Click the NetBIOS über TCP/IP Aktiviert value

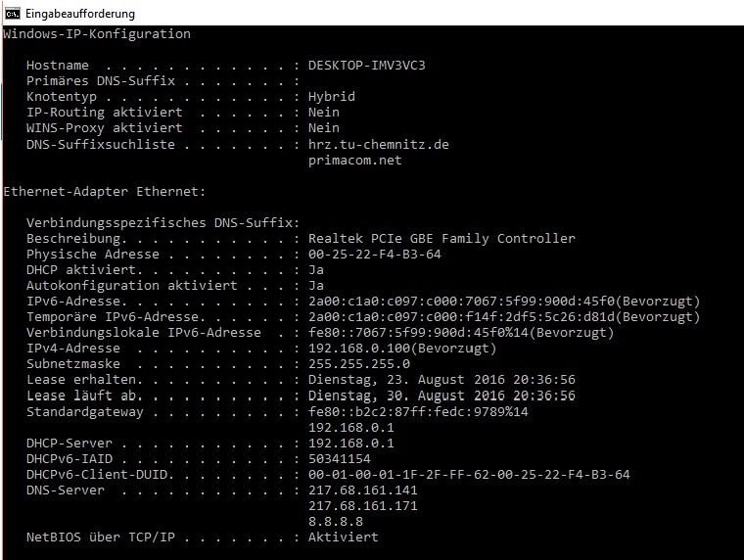coord(343,537)
